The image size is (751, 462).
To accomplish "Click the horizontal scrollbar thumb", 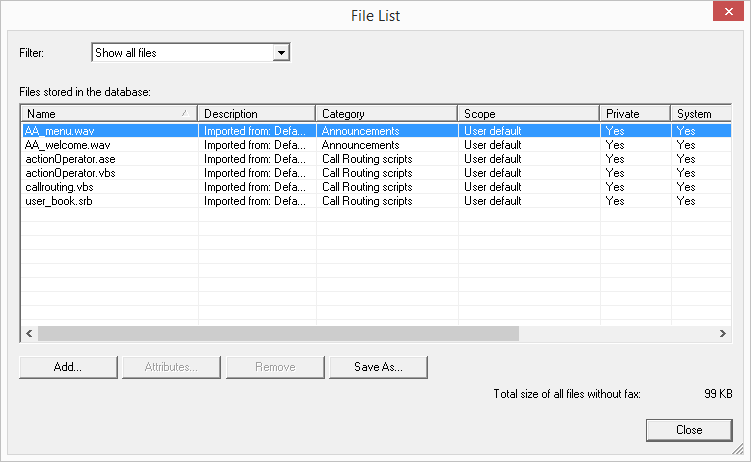I will (278, 333).
